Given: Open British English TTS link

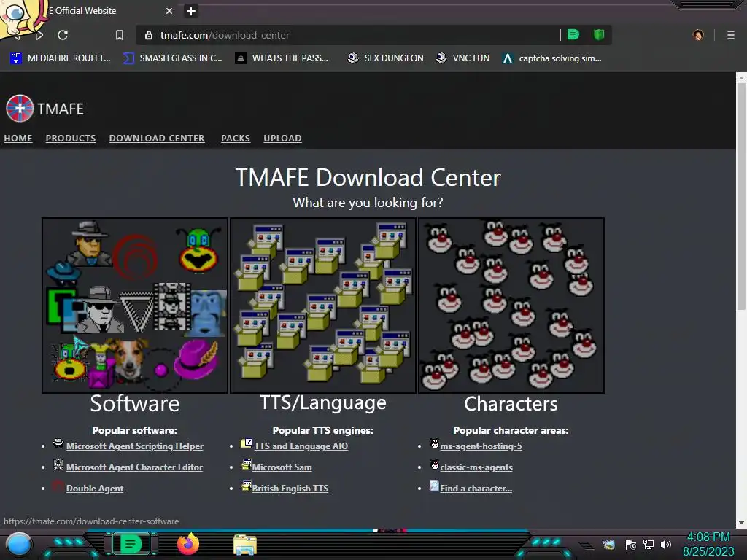Looking at the screenshot, I should pos(290,488).
